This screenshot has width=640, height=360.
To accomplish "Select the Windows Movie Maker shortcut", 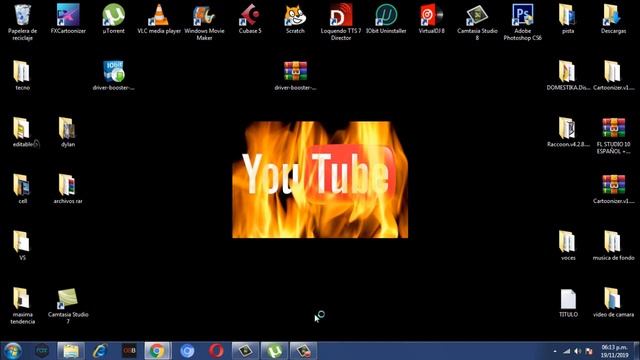I will pyautogui.click(x=204, y=15).
